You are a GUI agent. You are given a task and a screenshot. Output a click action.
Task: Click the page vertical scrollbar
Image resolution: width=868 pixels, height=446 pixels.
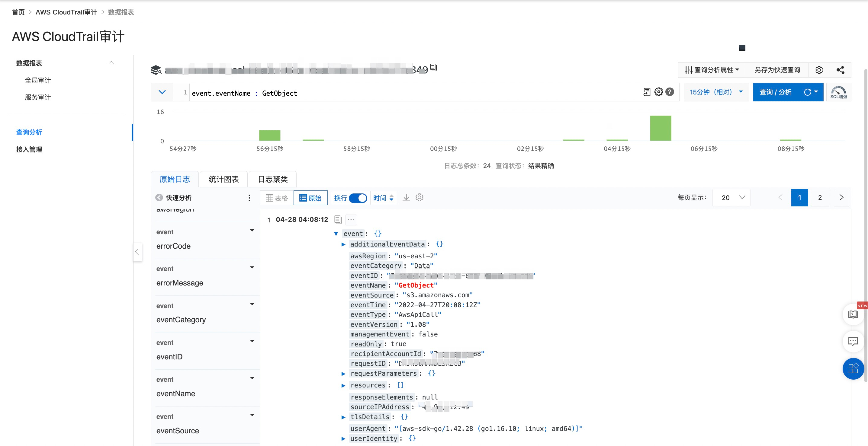pos(865,225)
